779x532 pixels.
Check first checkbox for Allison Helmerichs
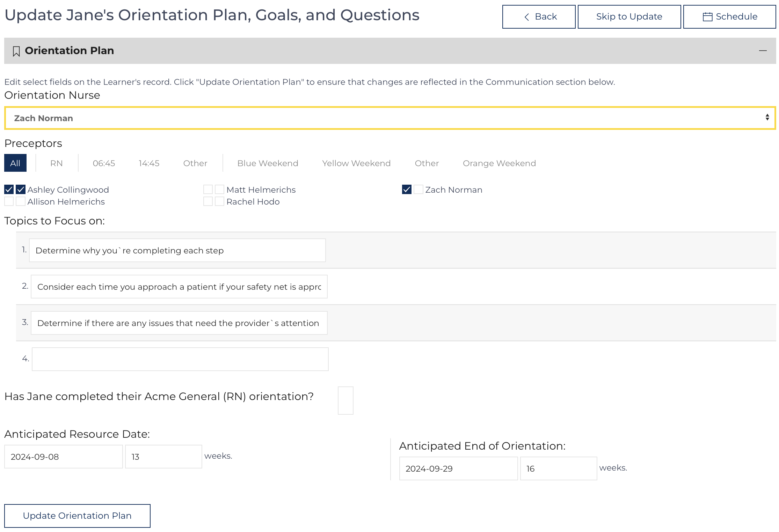coord(9,201)
